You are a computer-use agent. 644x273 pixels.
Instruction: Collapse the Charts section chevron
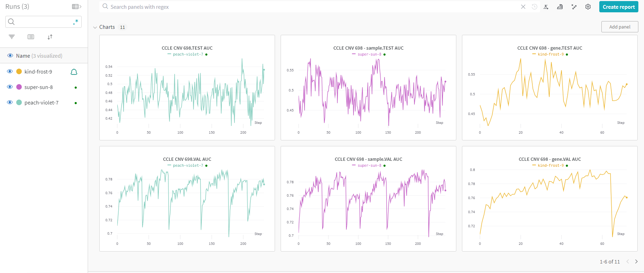coord(95,27)
